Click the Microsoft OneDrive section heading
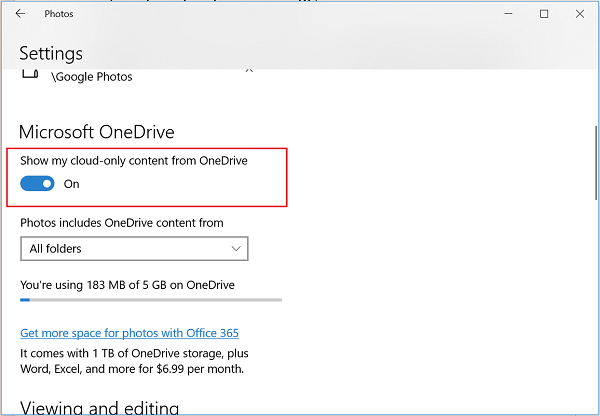The width and height of the screenshot is (600, 416). point(97,132)
